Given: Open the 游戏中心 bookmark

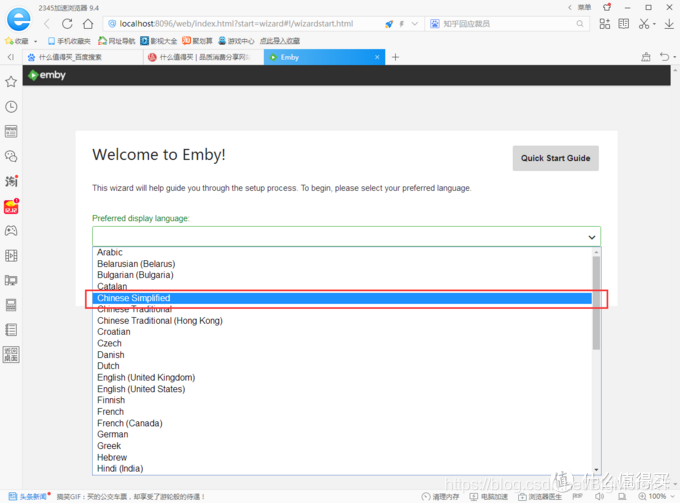Looking at the screenshot, I should coord(236,41).
